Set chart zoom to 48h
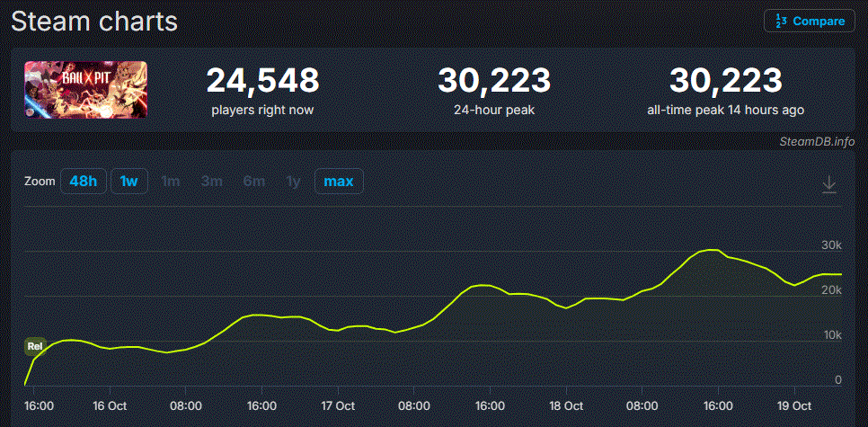 pyautogui.click(x=83, y=182)
